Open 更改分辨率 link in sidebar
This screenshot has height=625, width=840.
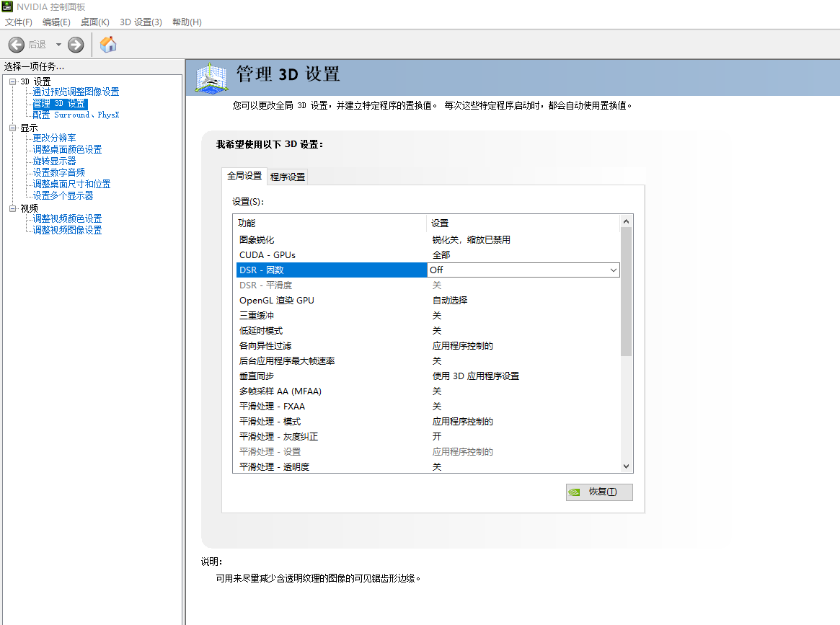tap(55, 138)
